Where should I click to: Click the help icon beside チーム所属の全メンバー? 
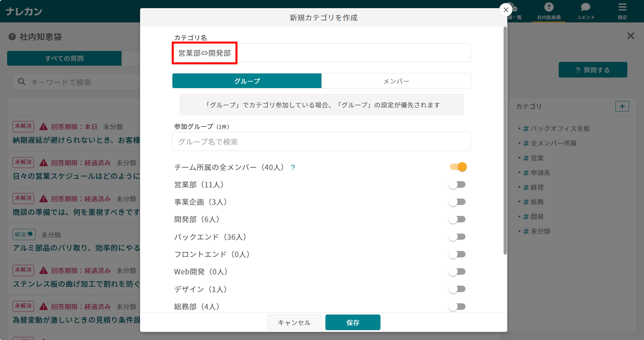tap(293, 167)
